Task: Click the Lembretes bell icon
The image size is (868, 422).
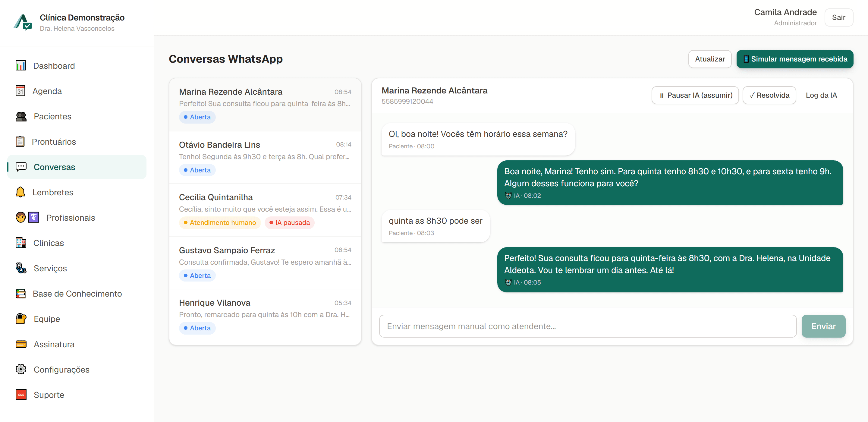Action: [20, 192]
